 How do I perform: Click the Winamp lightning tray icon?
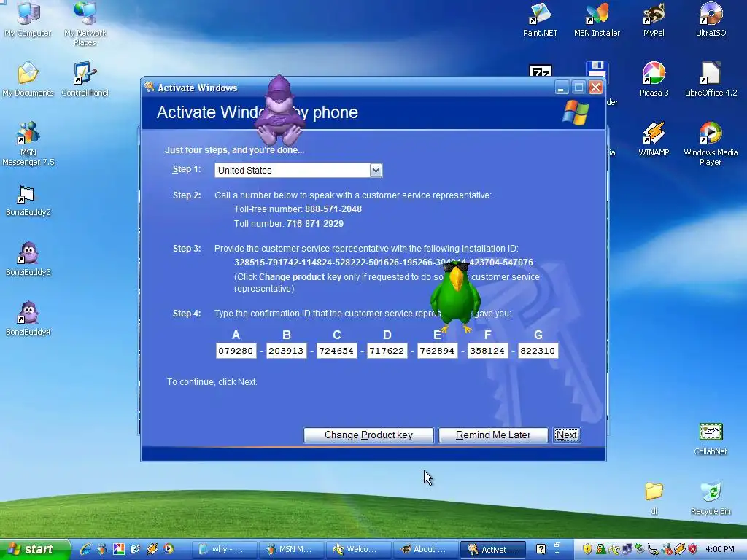coord(679,549)
